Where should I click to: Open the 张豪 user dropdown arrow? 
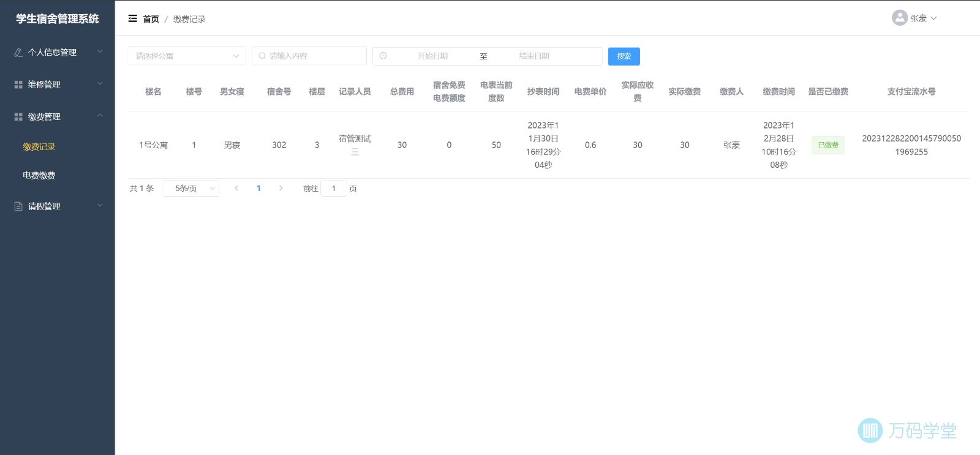tap(933, 18)
